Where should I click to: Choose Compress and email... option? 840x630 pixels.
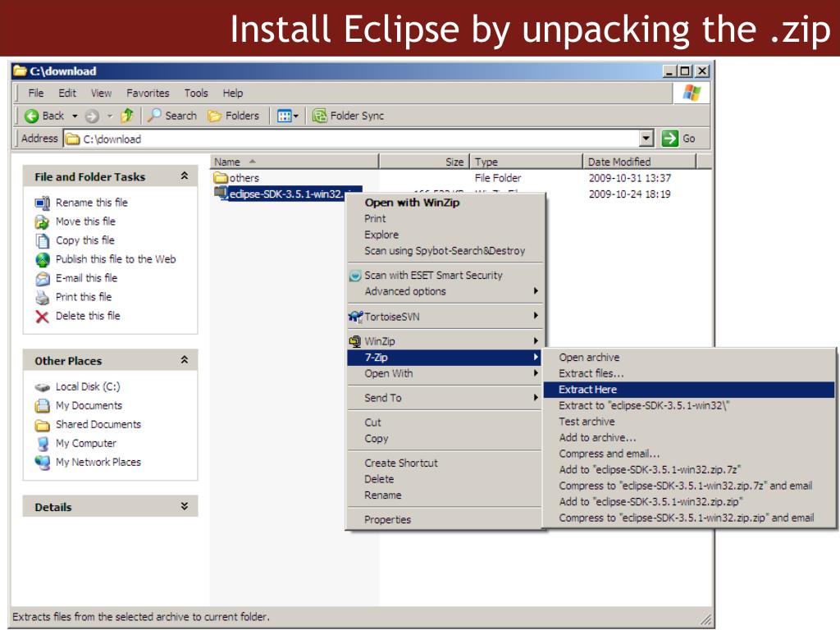pos(689,454)
